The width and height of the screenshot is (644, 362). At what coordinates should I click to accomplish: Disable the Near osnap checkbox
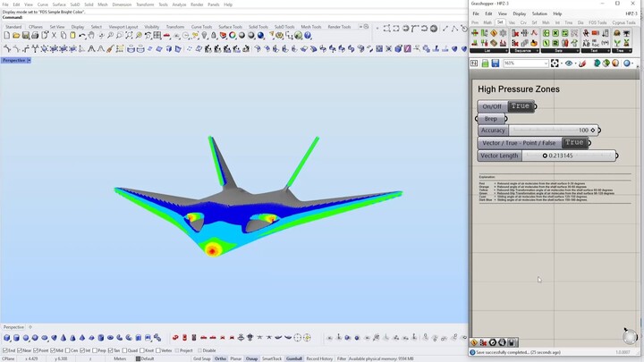coord(21,350)
